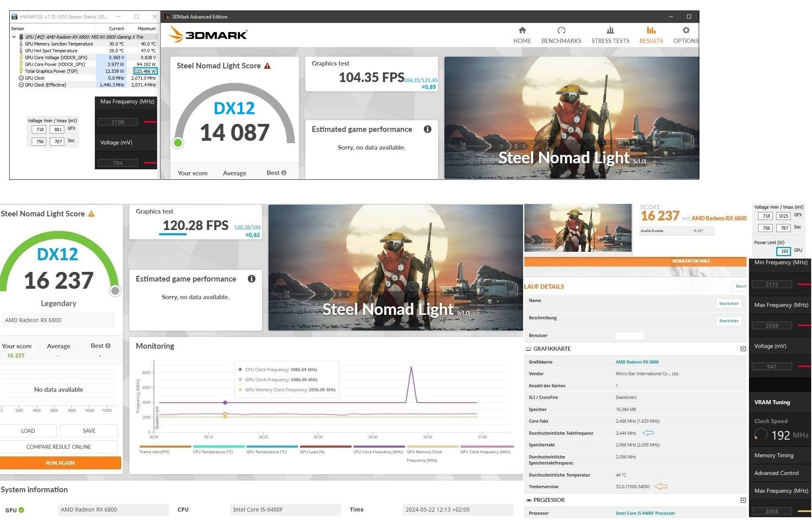Viewport: 812px width, 520px height.
Task: Collapse the GRAFIKKARTE section
Action: pyautogui.click(x=743, y=349)
